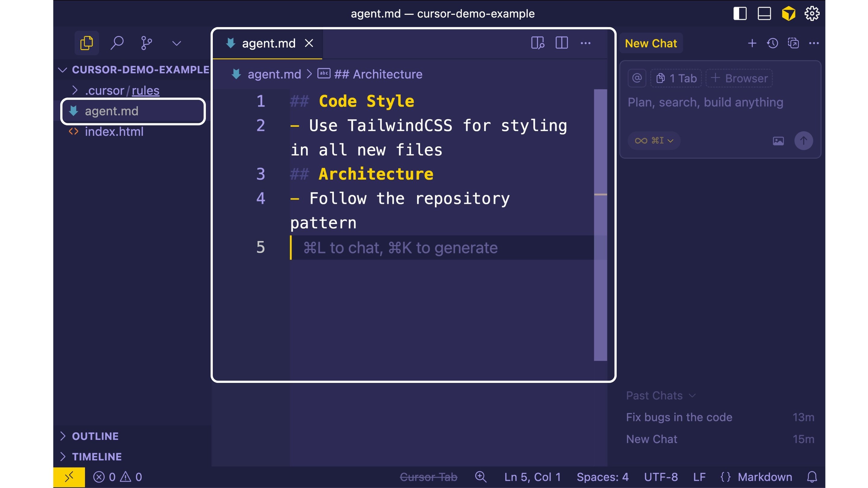The height and width of the screenshot is (488, 868).
Task: Select the agent.md editor tab
Action: click(268, 43)
